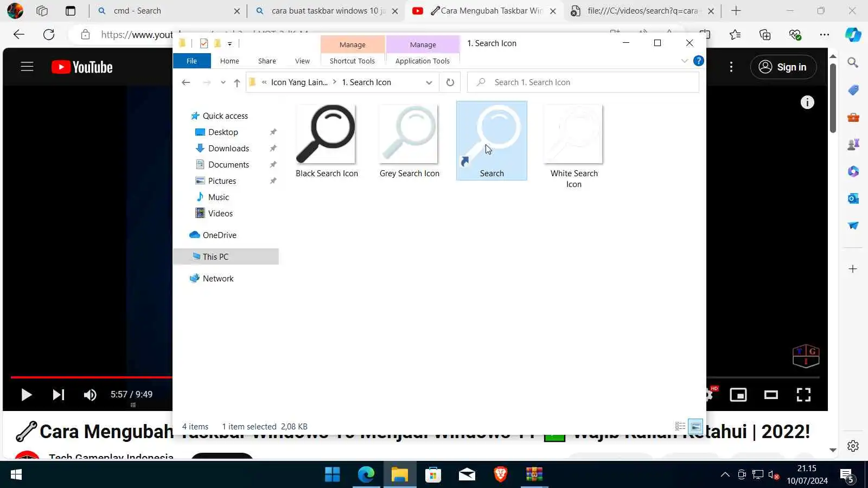The width and height of the screenshot is (868, 488).
Task: Open File Explorer help icon
Action: tap(699, 61)
